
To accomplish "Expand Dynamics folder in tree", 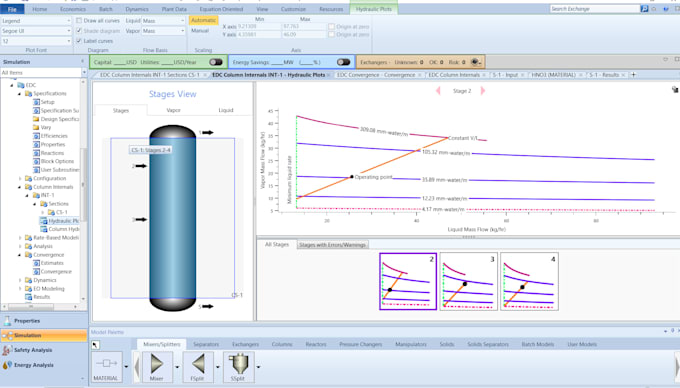I will 20,280.
